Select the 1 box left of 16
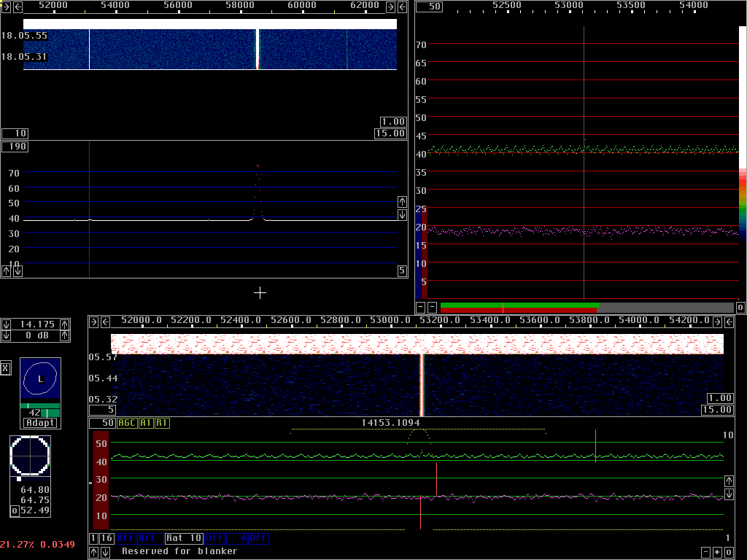747x560 pixels. tap(93, 539)
